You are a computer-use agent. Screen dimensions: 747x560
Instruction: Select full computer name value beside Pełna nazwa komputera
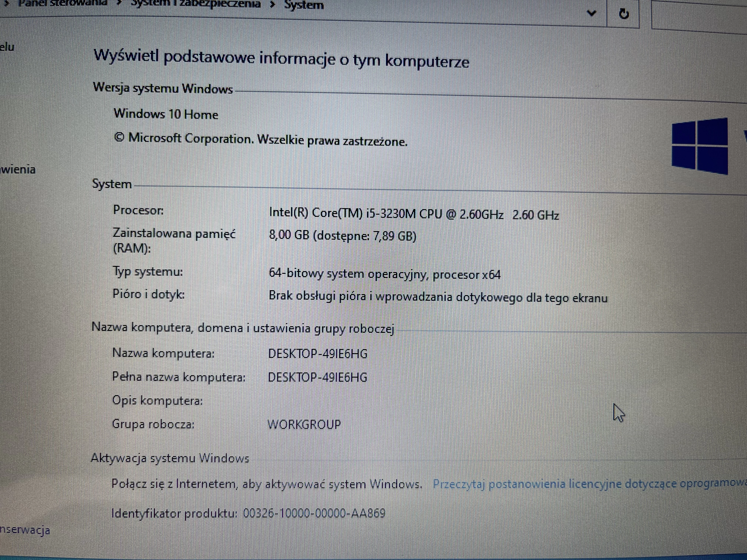[317, 377]
